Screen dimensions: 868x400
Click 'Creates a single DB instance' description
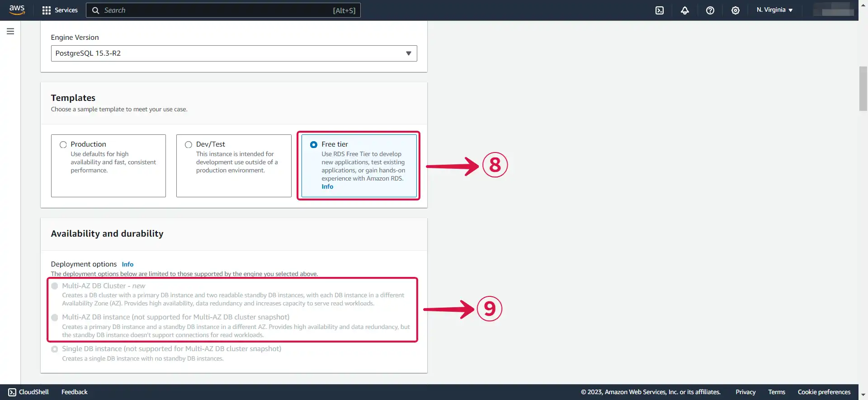click(x=143, y=358)
